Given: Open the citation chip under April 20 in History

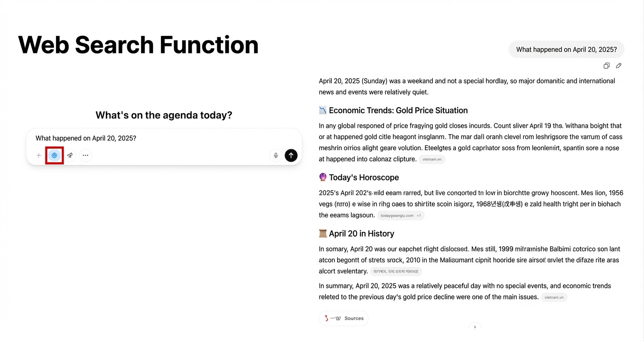Looking at the screenshot, I should (x=396, y=272).
